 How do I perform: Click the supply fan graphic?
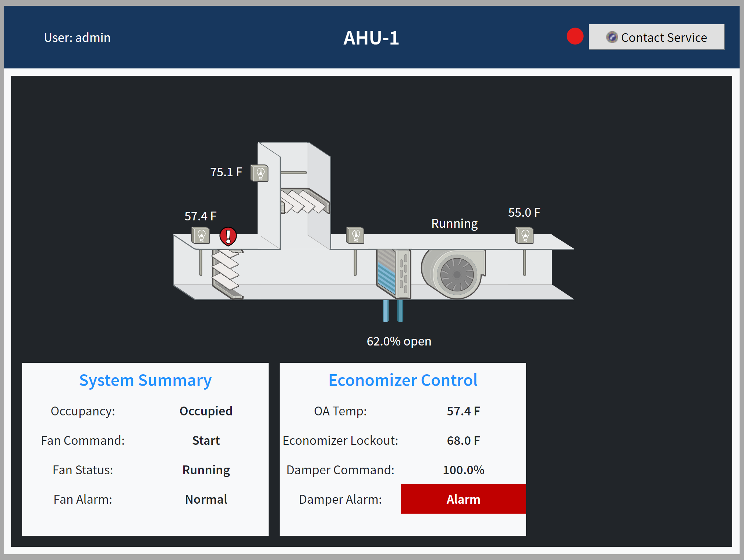click(453, 274)
